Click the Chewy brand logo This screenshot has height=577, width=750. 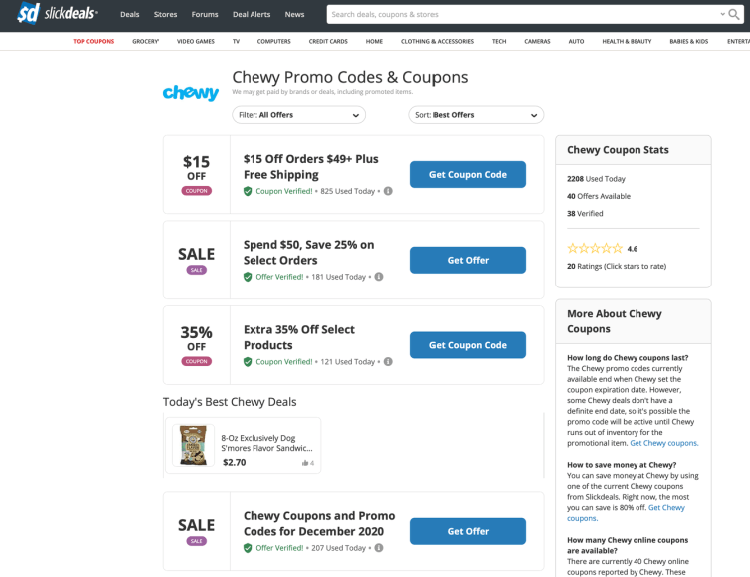(x=190, y=93)
